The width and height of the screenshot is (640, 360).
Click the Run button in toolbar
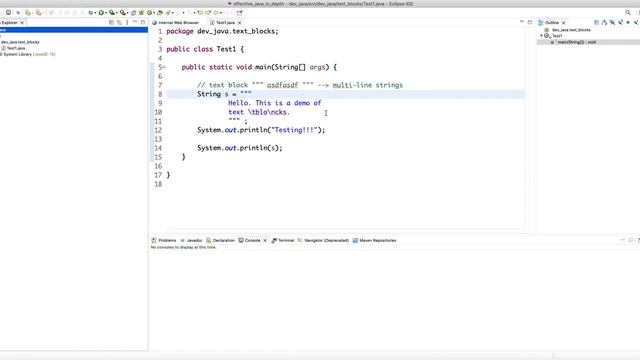click(x=101, y=13)
